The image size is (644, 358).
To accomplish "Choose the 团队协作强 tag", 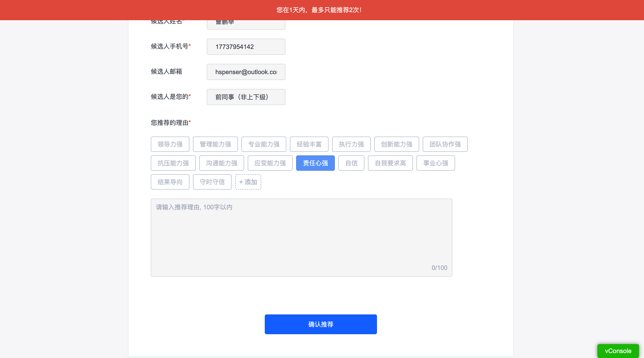I will 445,144.
